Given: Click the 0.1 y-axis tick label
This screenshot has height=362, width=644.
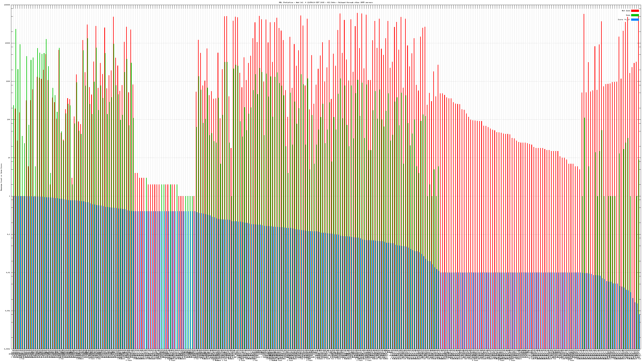Looking at the screenshot, I should [9, 234].
